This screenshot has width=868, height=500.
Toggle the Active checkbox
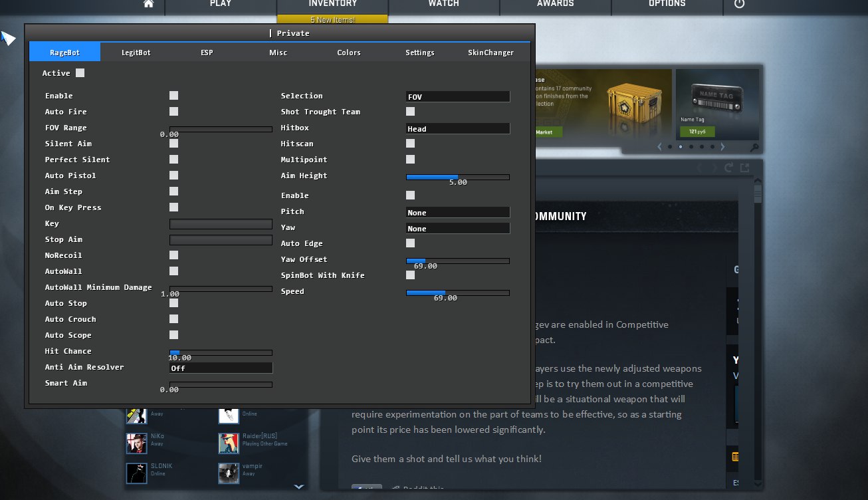click(x=80, y=73)
